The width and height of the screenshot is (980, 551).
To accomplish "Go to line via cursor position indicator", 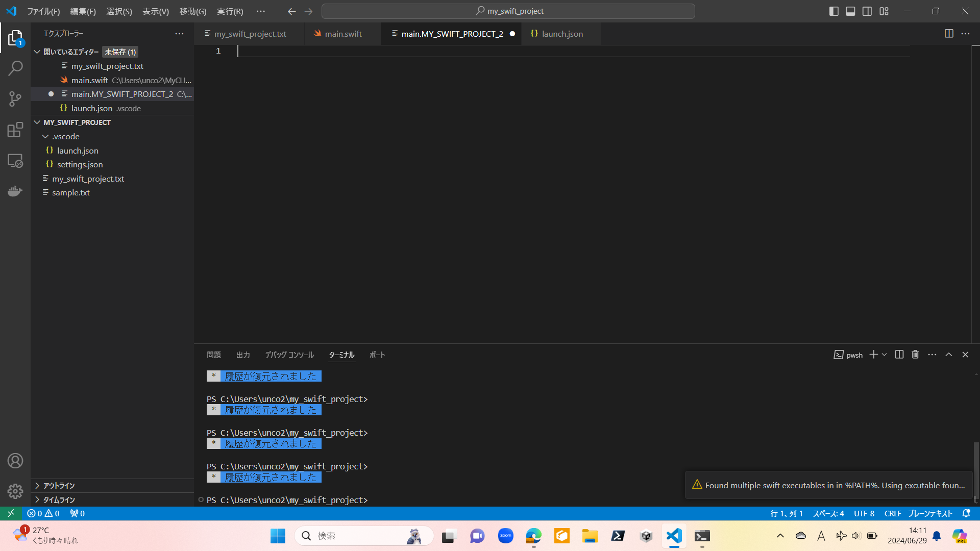I will [x=787, y=513].
